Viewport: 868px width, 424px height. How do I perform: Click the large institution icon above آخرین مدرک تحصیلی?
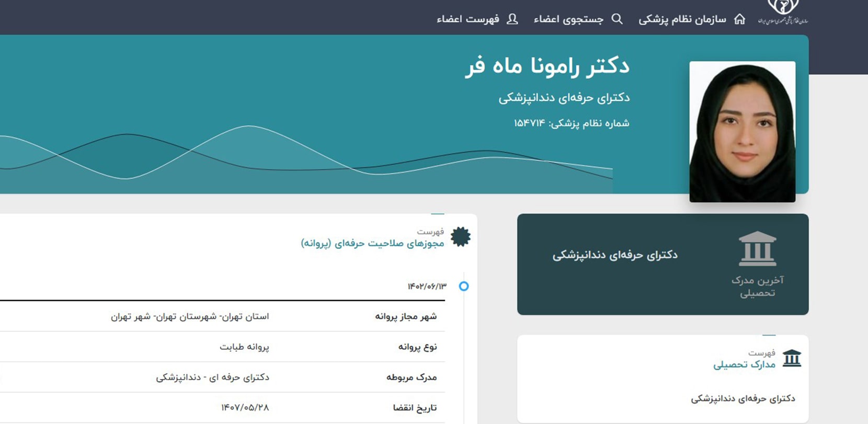pos(757,249)
